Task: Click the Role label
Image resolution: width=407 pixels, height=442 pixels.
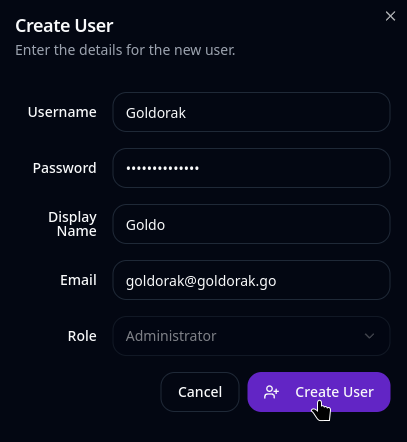Action: point(82,336)
